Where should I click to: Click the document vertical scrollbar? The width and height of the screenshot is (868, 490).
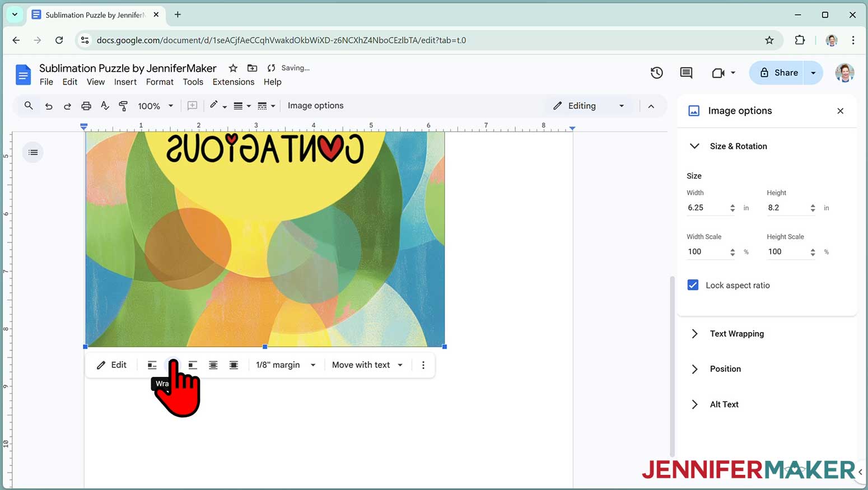pos(672,367)
